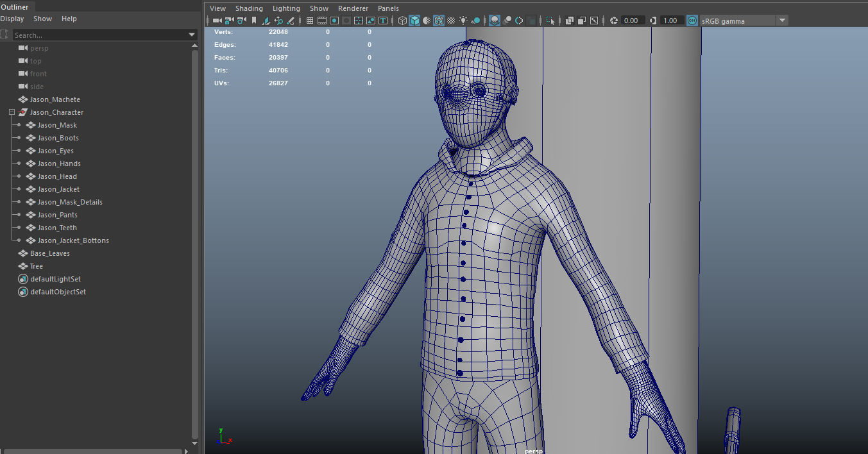Enable the 2D Pan/Zoom icon
Image resolution: width=868 pixels, height=454 pixels.
(x=278, y=21)
